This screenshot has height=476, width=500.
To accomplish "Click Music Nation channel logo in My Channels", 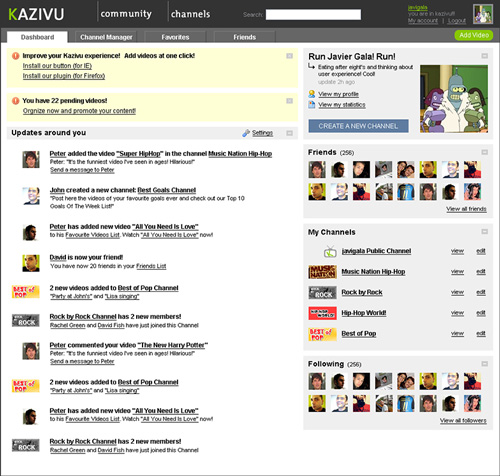I will tap(322, 272).
